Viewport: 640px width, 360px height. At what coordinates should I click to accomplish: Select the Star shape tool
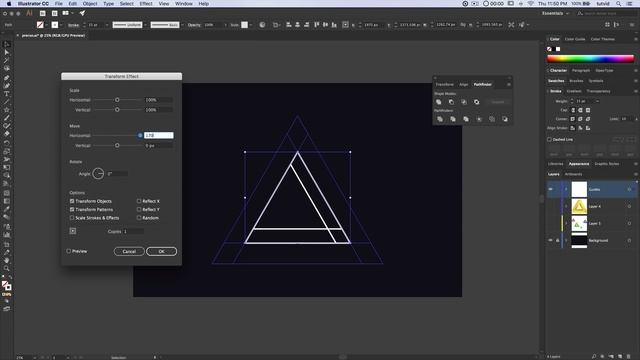pos(6,110)
